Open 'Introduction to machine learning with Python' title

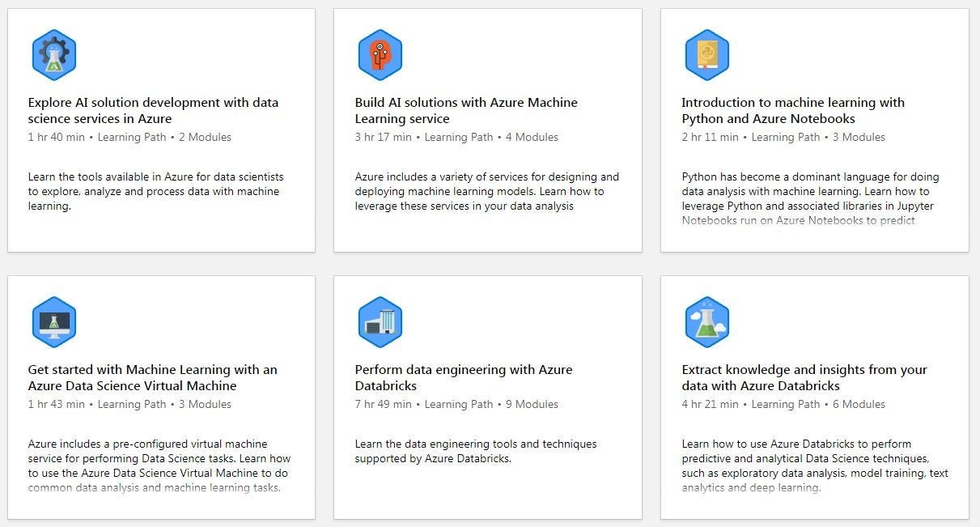(x=793, y=111)
